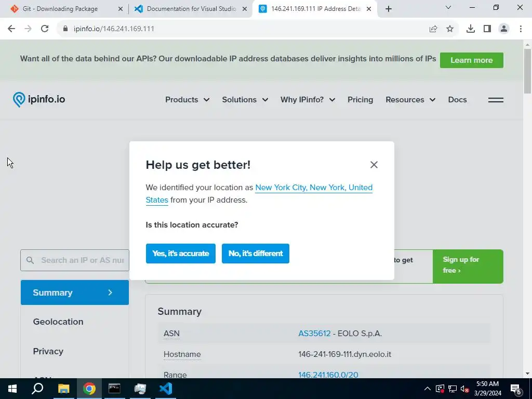The width and height of the screenshot is (532, 399).
Task: Open Chrome downloads icon
Action: coord(471,29)
